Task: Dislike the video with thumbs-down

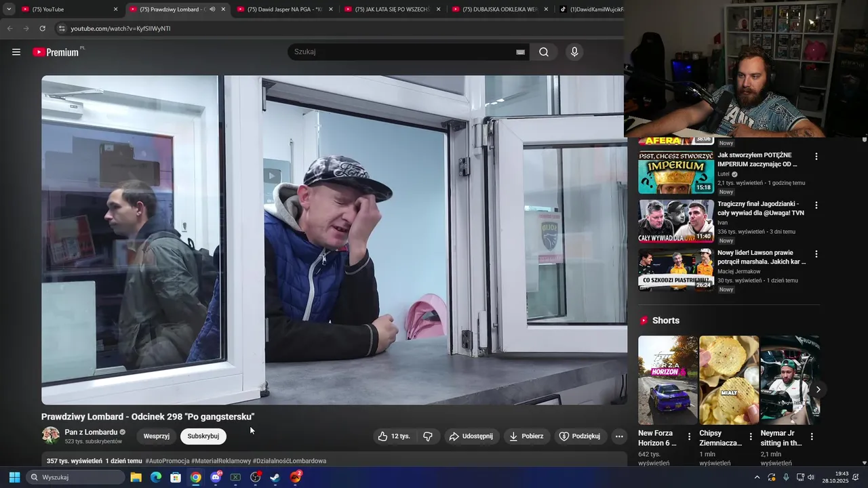Action: [x=428, y=436]
